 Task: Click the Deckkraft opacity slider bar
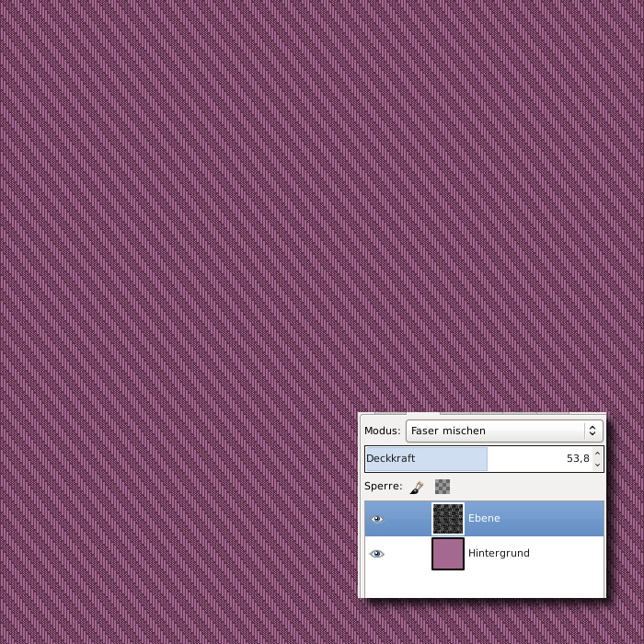point(426,458)
